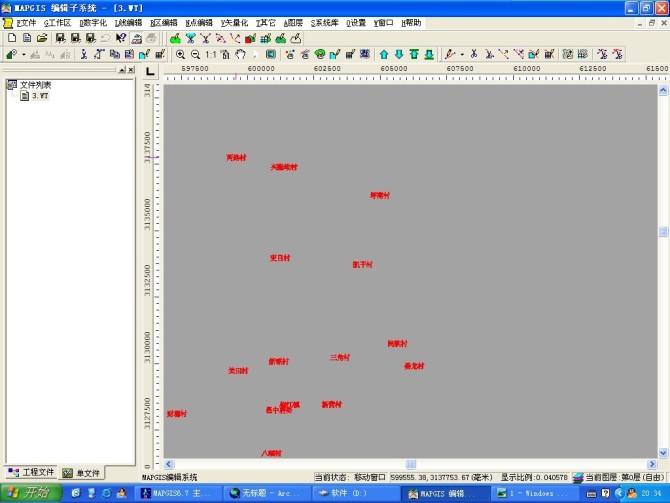This screenshot has height=503, width=670.
Task: Click the layer stack icon in status bar
Action: pos(578,477)
